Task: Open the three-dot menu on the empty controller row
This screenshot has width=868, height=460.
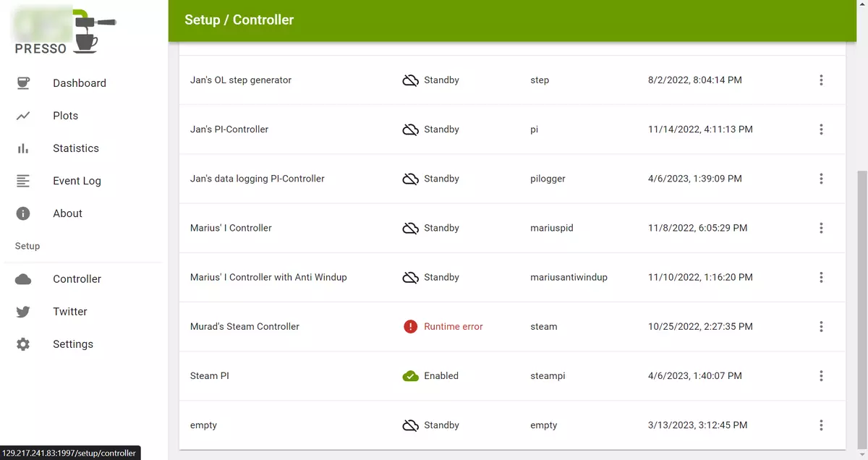Action: 821,425
